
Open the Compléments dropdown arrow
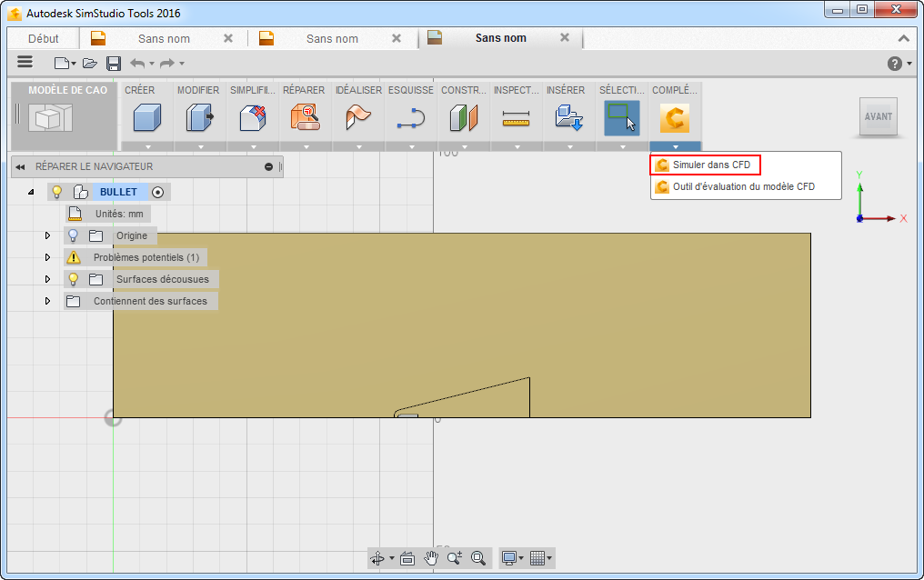pyautogui.click(x=676, y=146)
